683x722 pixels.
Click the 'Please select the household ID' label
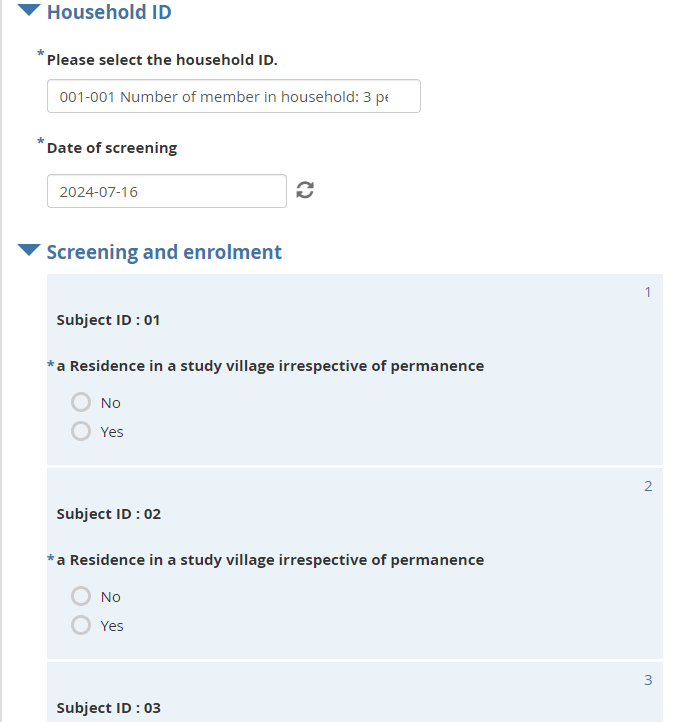tap(162, 60)
